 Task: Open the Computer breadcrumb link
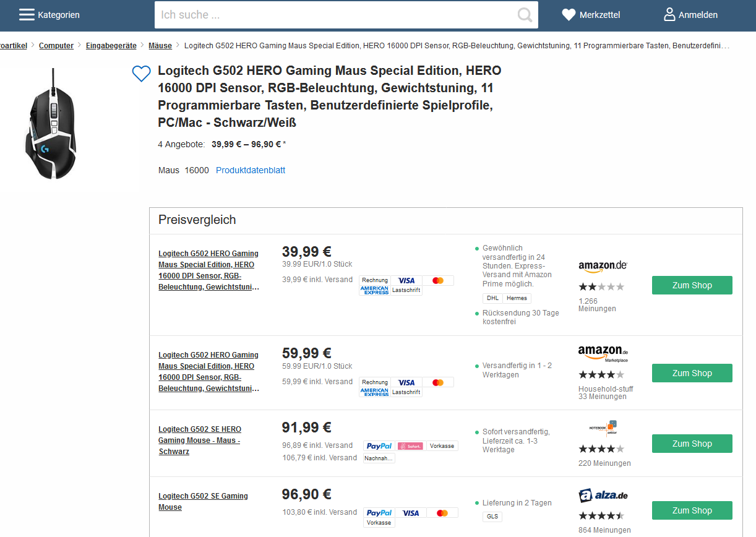pyautogui.click(x=56, y=46)
